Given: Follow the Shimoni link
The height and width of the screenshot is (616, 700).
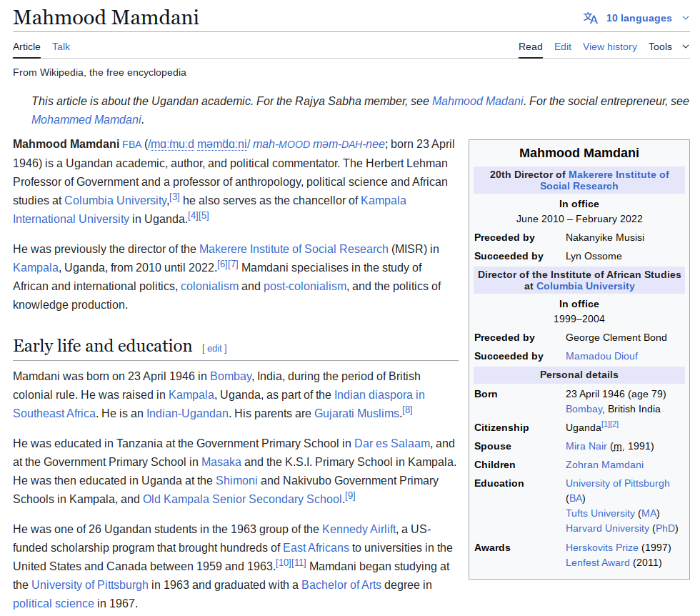Looking at the screenshot, I should [x=236, y=481].
